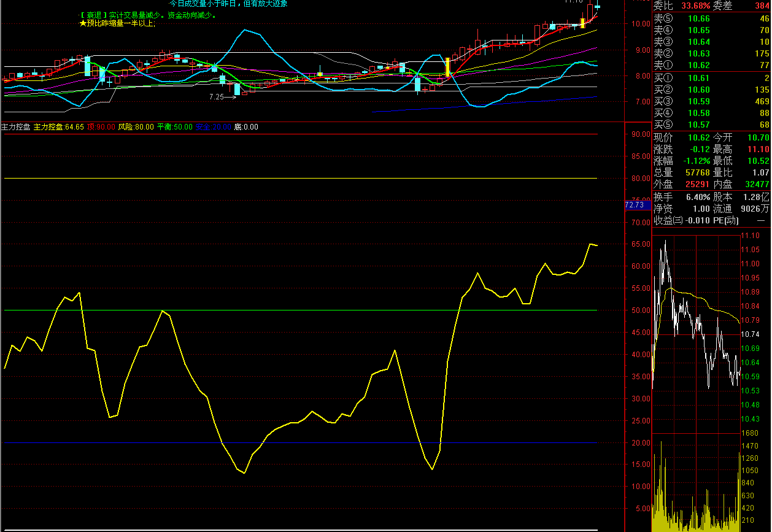Select the yellow 主力控盘:64.65 readout
Screen dimensions: 772x532
click(58, 127)
